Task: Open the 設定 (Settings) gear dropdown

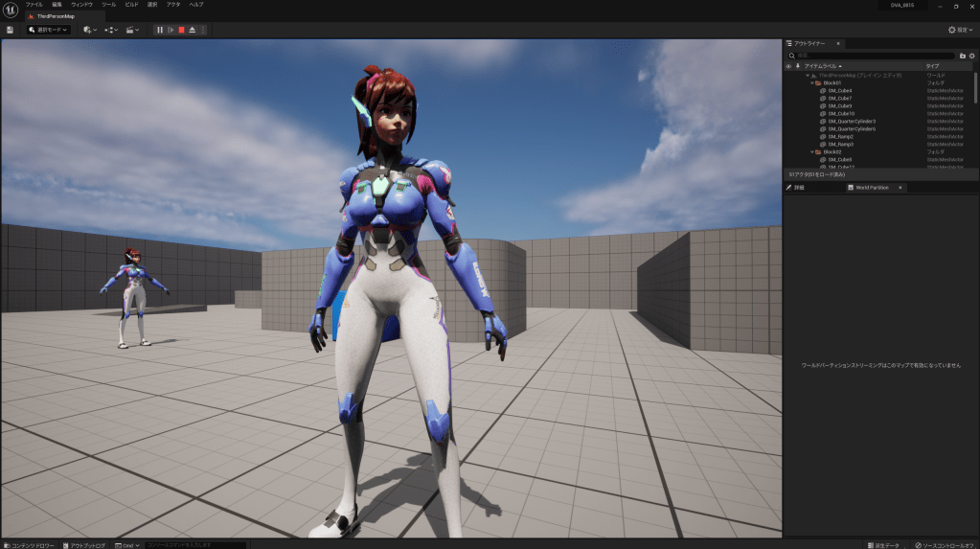Action: 960,30
